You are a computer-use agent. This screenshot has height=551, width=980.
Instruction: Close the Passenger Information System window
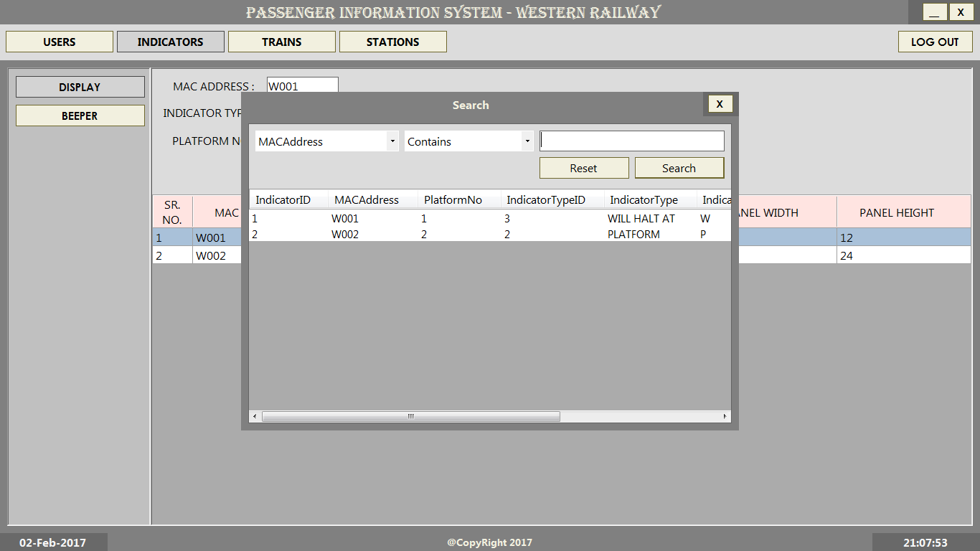click(x=961, y=12)
